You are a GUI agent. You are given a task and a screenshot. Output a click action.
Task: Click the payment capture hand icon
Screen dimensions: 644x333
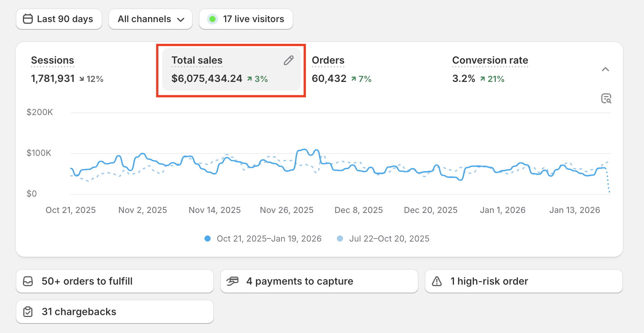coord(232,281)
